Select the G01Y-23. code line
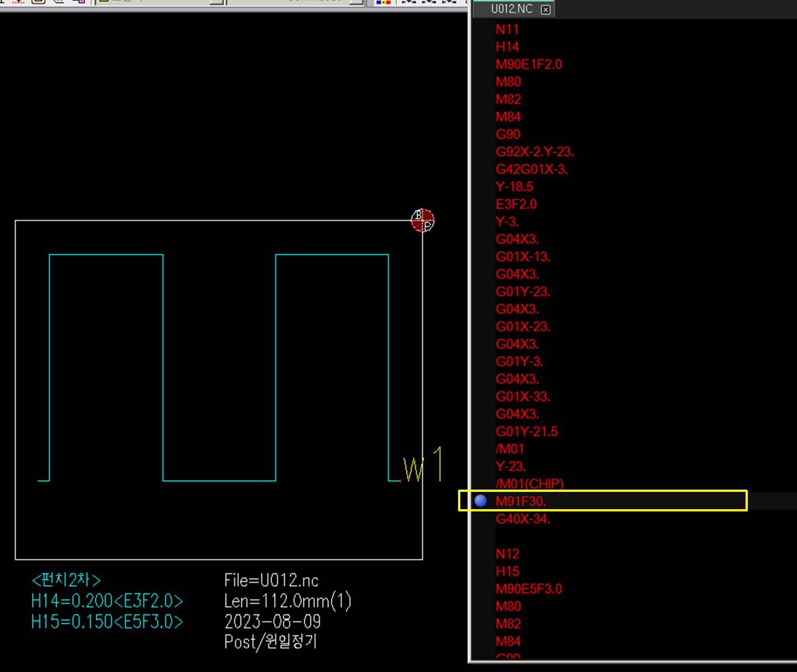The height and width of the screenshot is (672, 797). tap(523, 292)
